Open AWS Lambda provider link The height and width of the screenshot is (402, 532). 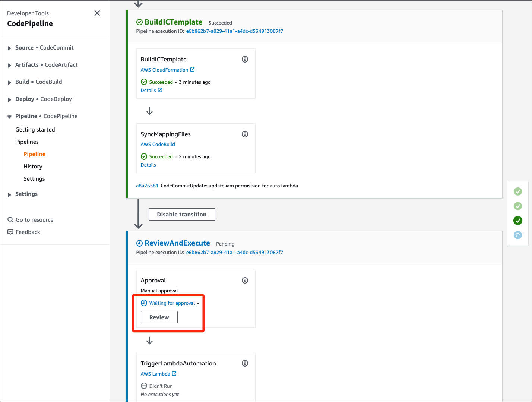[x=155, y=374]
